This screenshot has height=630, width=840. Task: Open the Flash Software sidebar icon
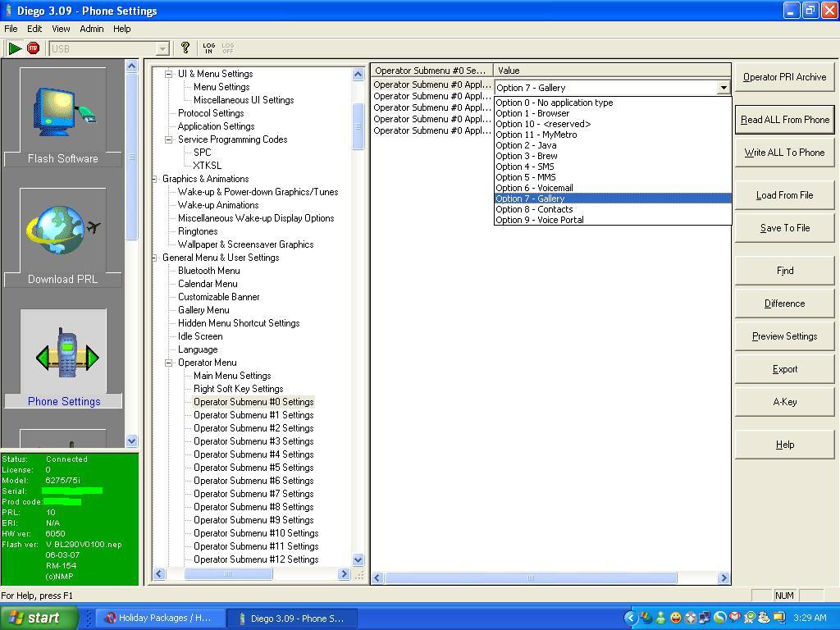click(63, 116)
